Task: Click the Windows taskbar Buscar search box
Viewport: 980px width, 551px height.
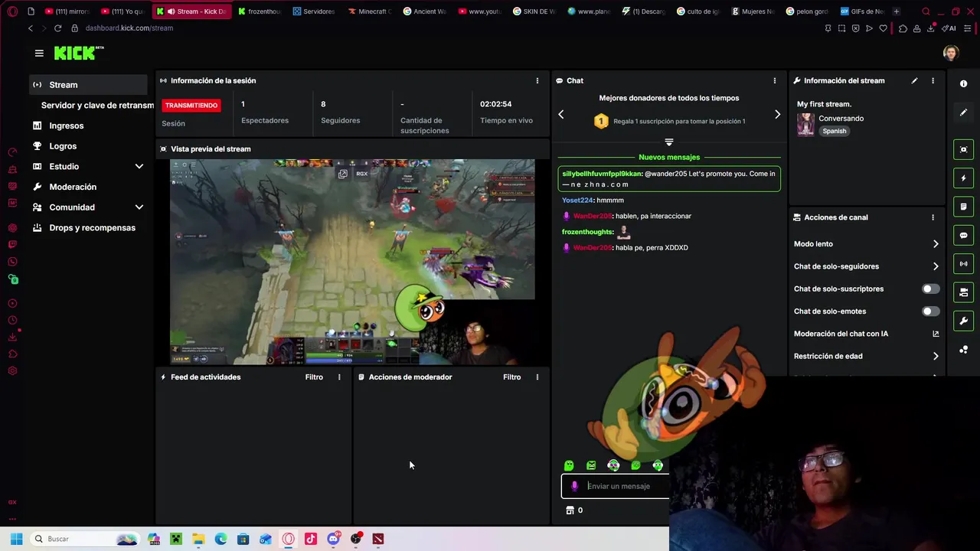Action: [x=84, y=539]
